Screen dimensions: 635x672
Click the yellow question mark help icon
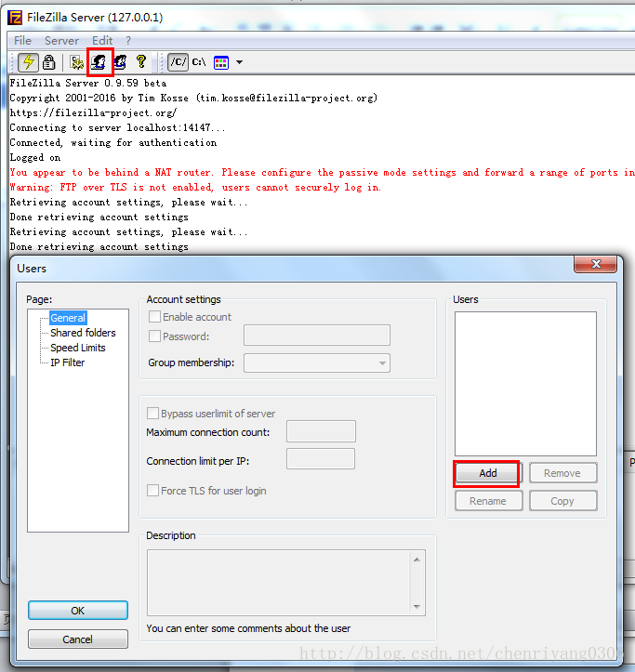(141, 62)
